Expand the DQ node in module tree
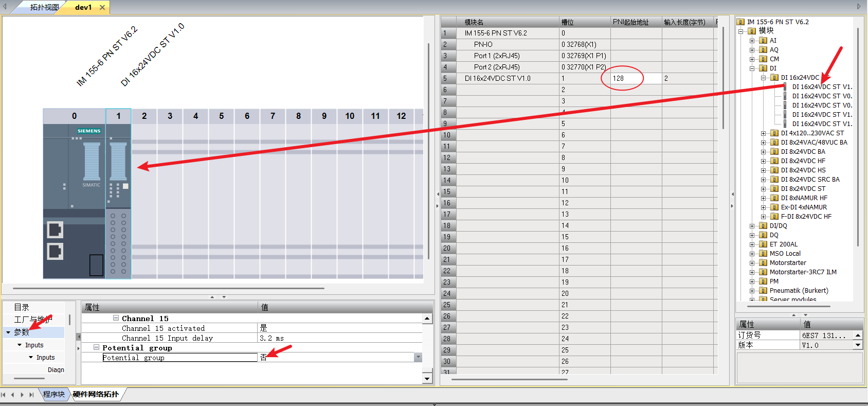The image size is (868, 406). click(752, 235)
